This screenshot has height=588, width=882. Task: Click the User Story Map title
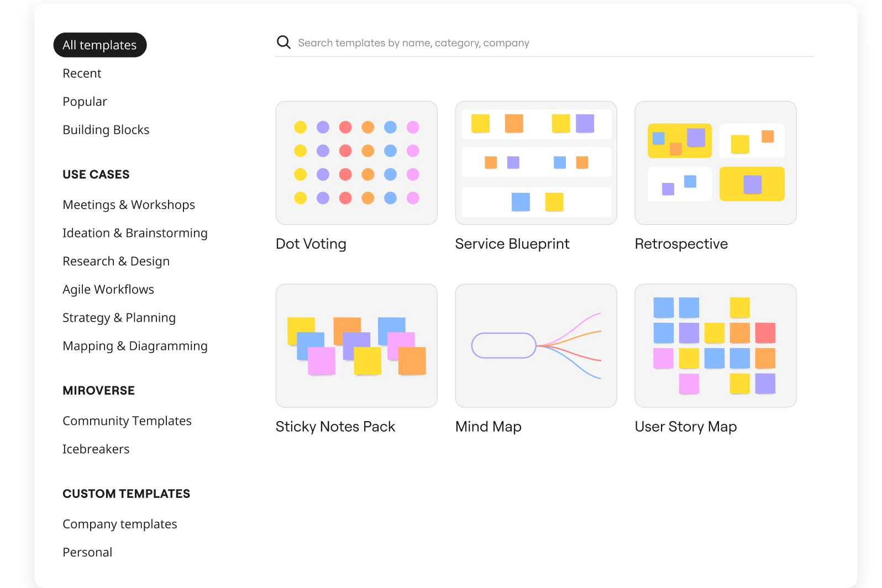686,427
